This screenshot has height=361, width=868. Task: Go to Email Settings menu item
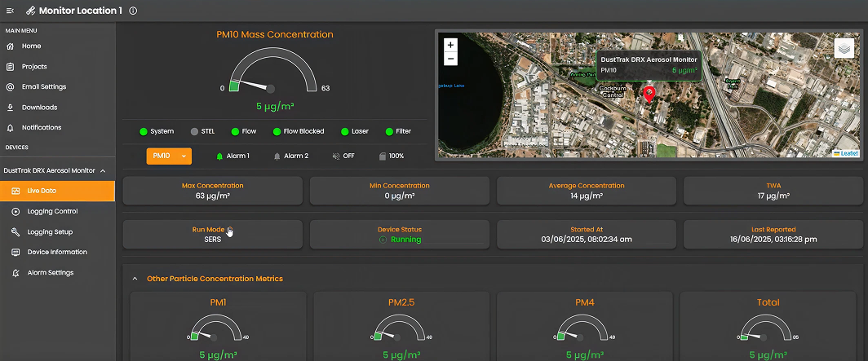(x=44, y=86)
